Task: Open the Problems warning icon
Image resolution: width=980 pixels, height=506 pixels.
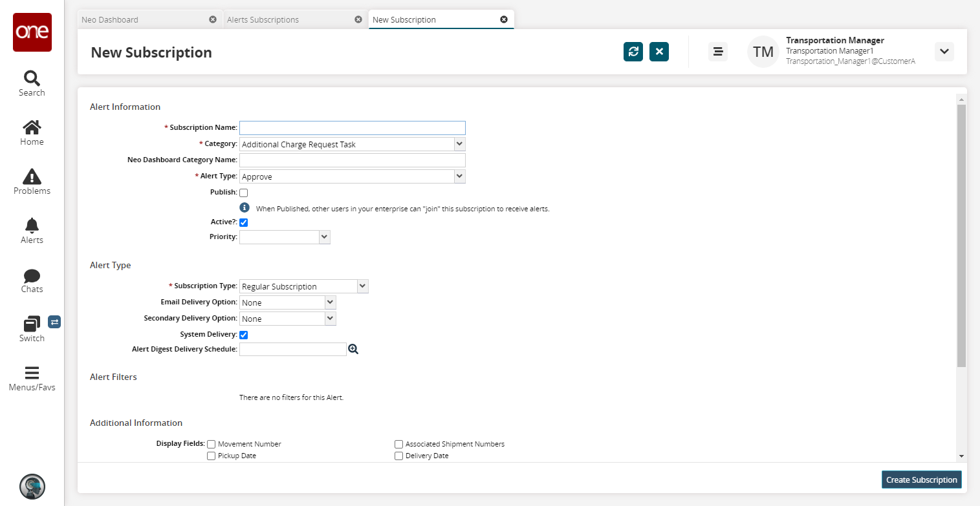Action: coord(32,176)
